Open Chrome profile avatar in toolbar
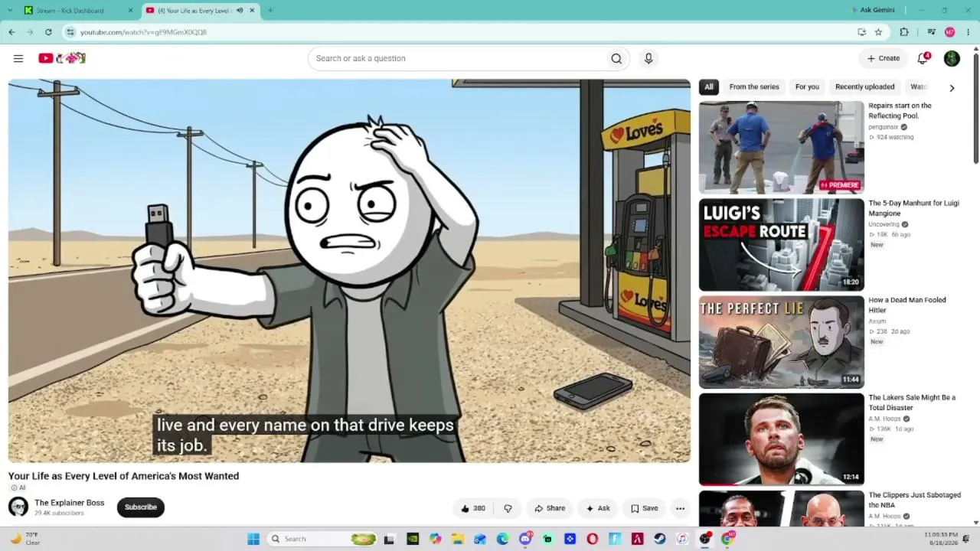The width and height of the screenshot is (980, 551). [949, 32]
